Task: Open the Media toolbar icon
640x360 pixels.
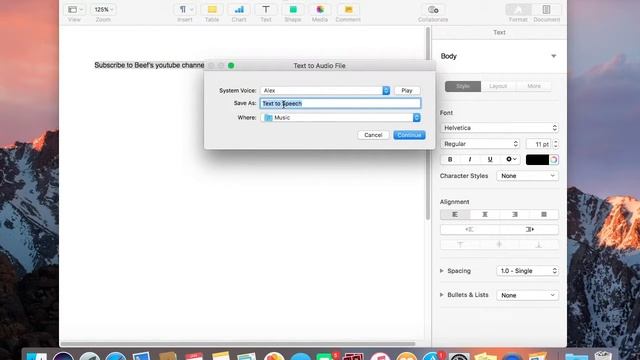Action: coord(320,9)
